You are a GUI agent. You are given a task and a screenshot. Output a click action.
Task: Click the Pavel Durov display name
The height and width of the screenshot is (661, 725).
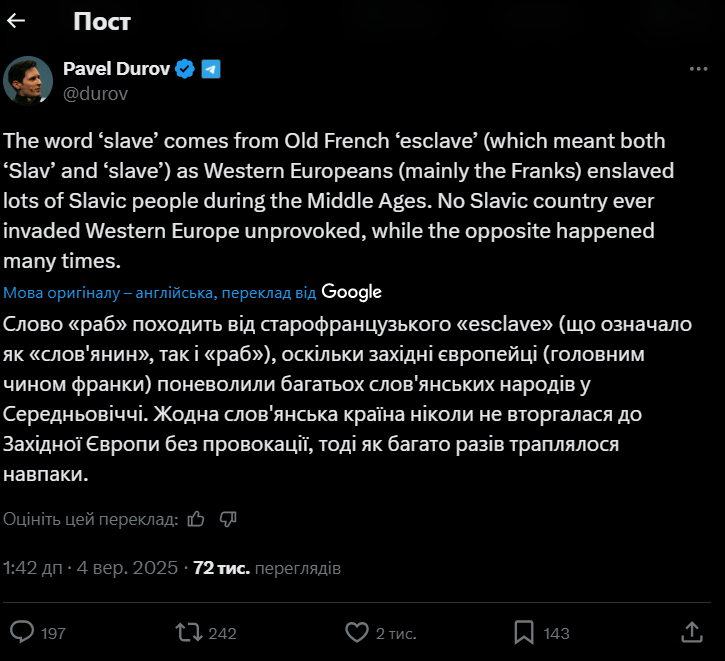click(116, 69)
